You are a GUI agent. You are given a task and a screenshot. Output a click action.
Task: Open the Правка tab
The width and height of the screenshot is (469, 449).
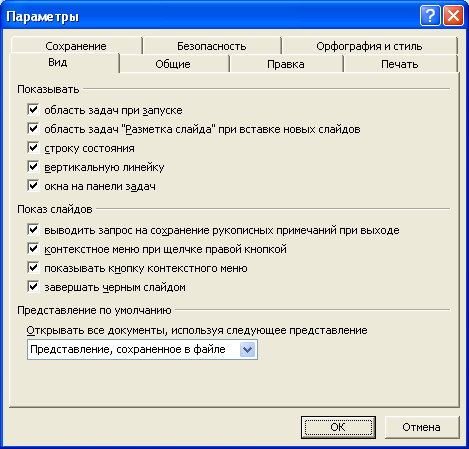286,64
